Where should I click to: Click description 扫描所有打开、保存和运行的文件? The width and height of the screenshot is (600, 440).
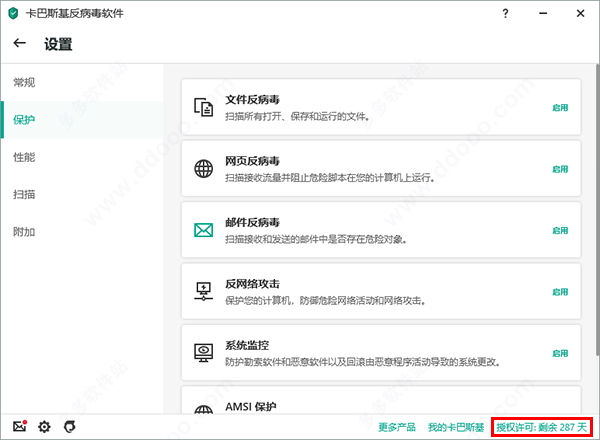click(297, 116)
